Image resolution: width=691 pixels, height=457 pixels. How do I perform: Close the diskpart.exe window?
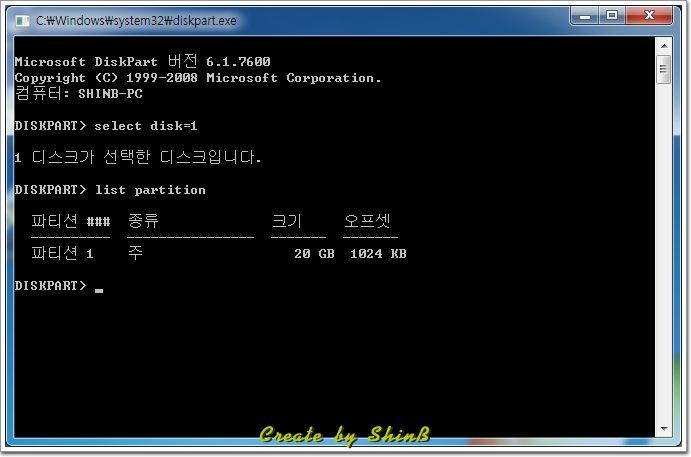(x=649, y=16)
